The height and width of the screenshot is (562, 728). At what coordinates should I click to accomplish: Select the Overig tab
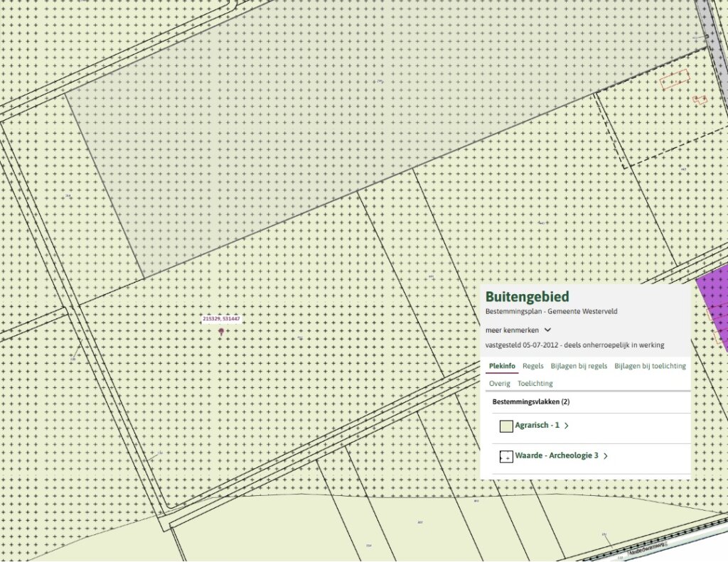coord(500,384)
